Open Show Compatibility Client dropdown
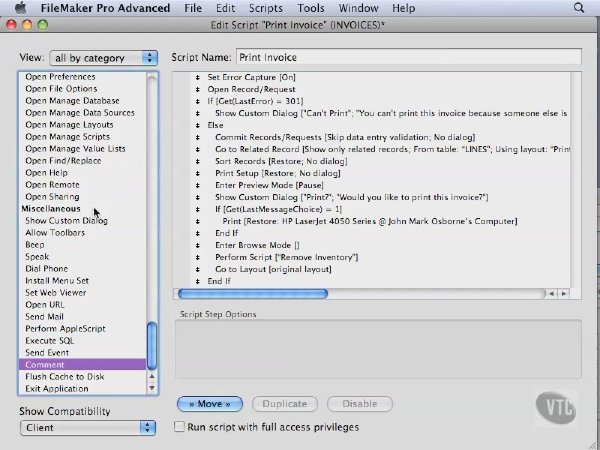 88,427
